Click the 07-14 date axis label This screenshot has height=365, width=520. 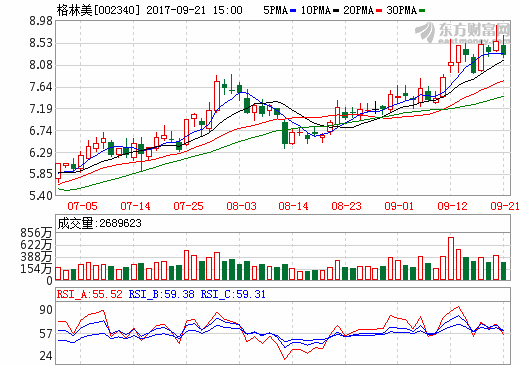click(135, 206)
